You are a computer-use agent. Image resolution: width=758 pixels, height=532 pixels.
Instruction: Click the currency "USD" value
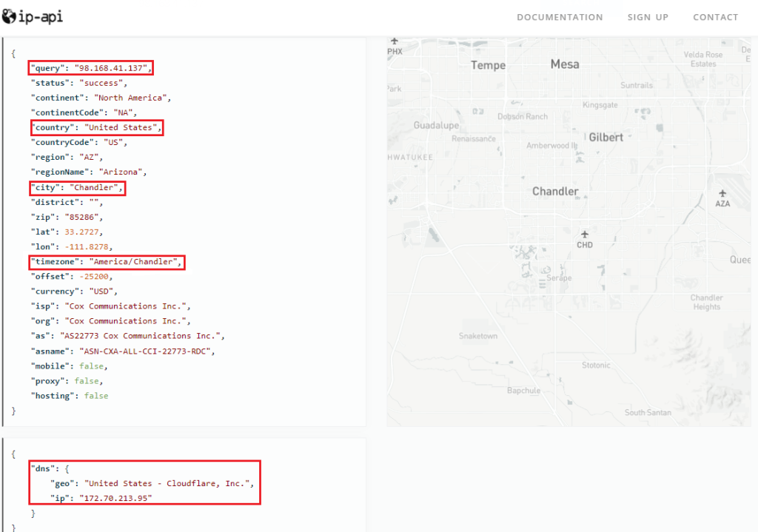[x=101, y=292]
